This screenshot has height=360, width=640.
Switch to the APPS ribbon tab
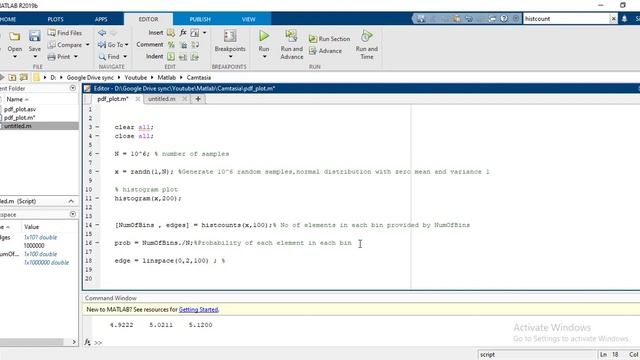(101, 19)
